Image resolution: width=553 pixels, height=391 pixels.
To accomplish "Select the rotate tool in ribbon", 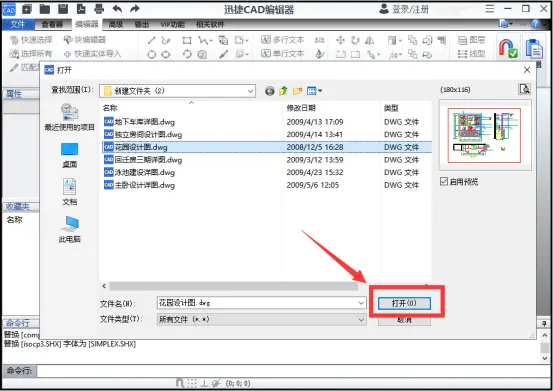I will pos(355,40).
